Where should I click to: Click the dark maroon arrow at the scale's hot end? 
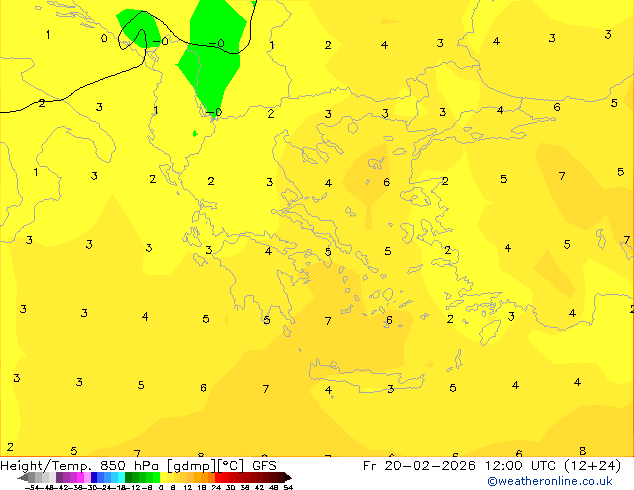pyautogui.click(x=288, y=477)
